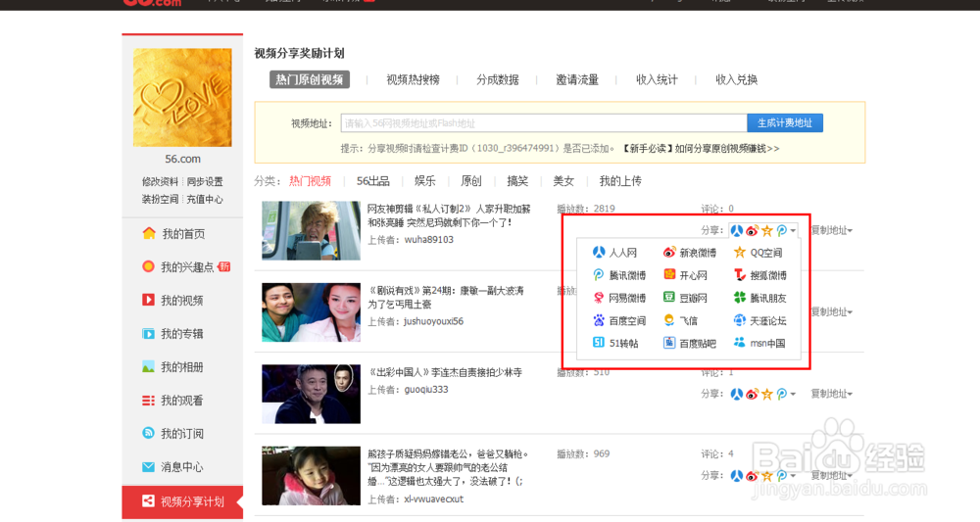The image size is (980, 522).
Task: Open 出彩中国人 video thumbnail
Action: 312,394
